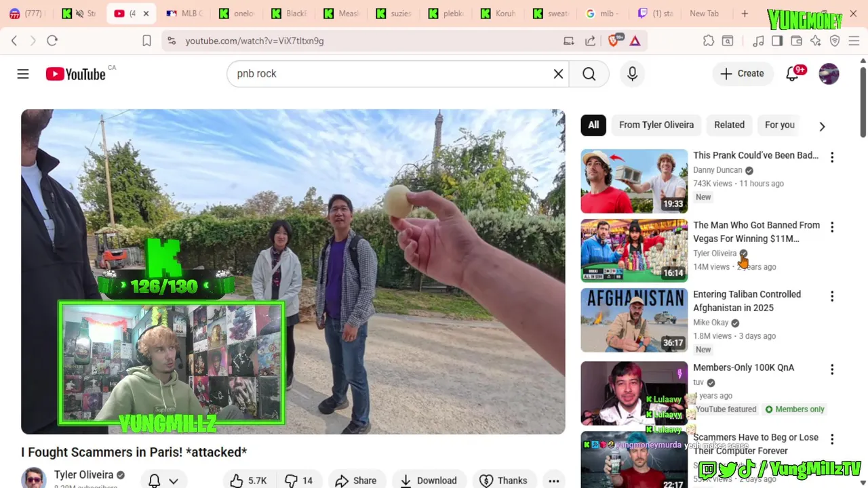Open the account avatar menu
The width and height of the screenshot is (868, 488).
tap(829, 74)
